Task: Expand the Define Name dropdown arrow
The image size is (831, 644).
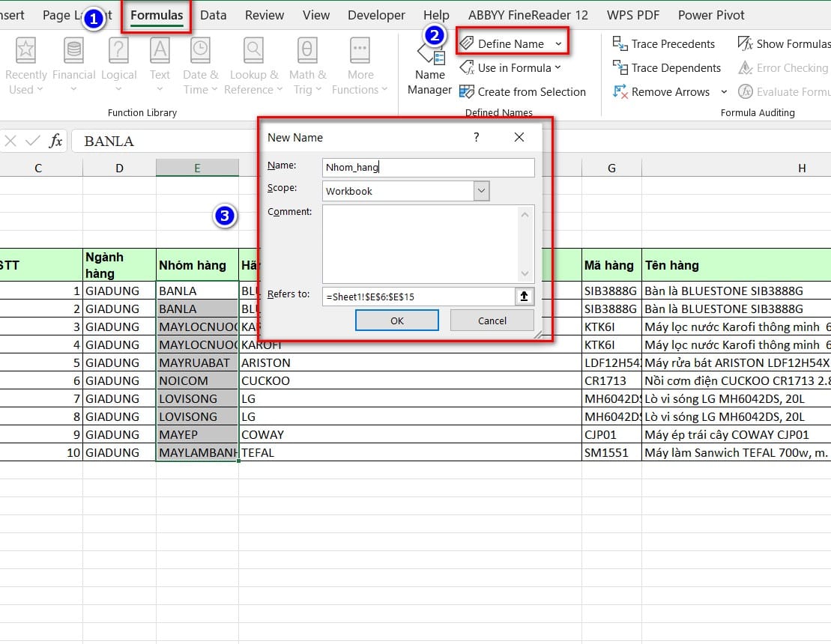Action: click(x=558, y=44)
